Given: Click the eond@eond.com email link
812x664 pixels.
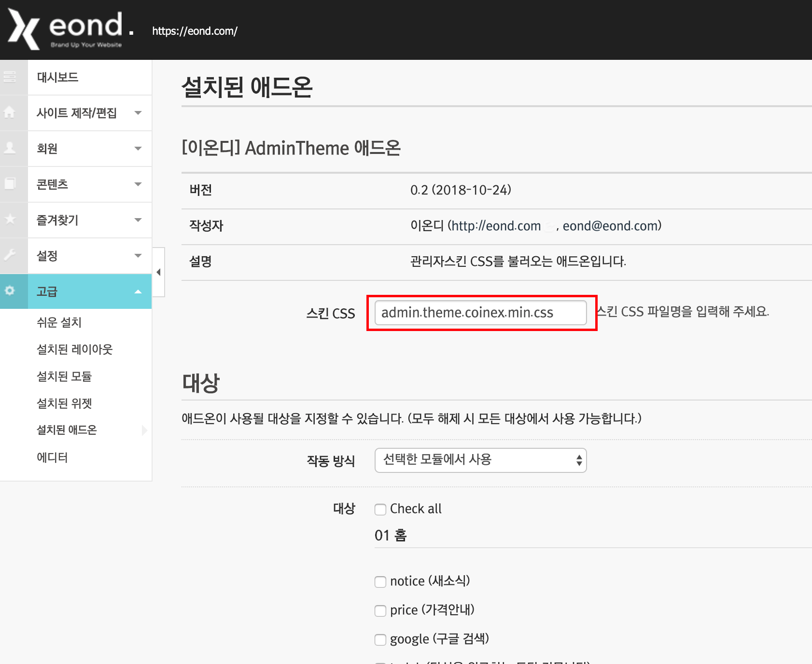Looking at the screenshot, I should tap(610, 226).
